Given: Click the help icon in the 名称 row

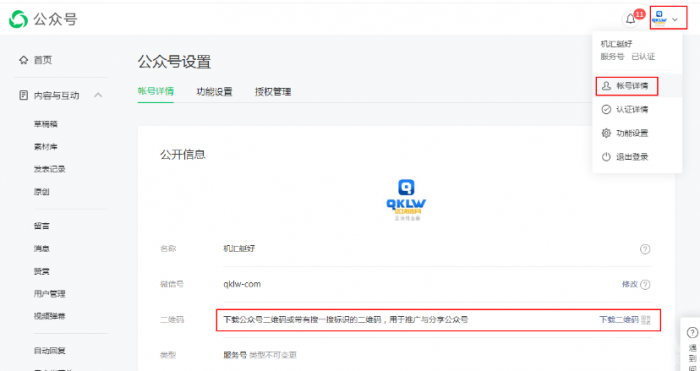Looking at the screenshot, I should pyautogui.click(x=645, y=249).
